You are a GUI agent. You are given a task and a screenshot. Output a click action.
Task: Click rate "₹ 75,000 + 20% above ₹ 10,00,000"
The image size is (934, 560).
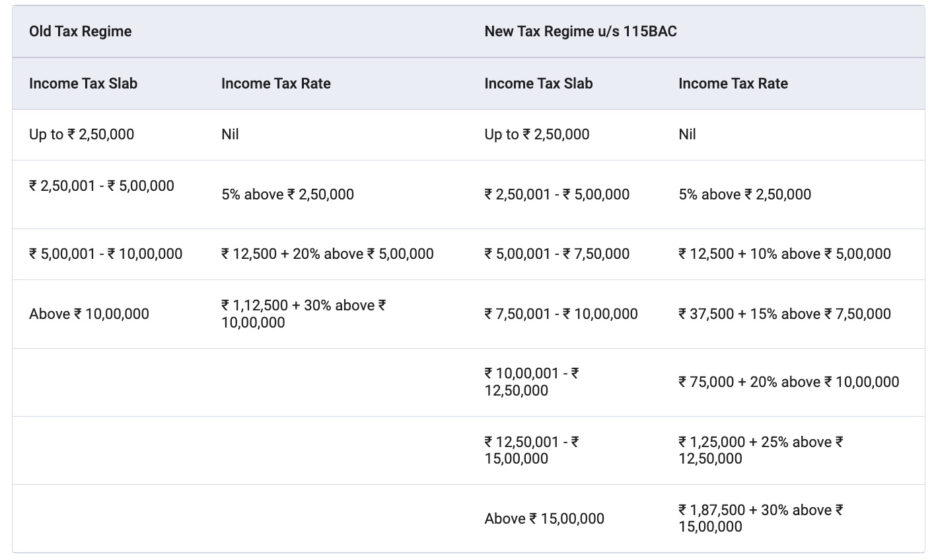tap(789, 382)
